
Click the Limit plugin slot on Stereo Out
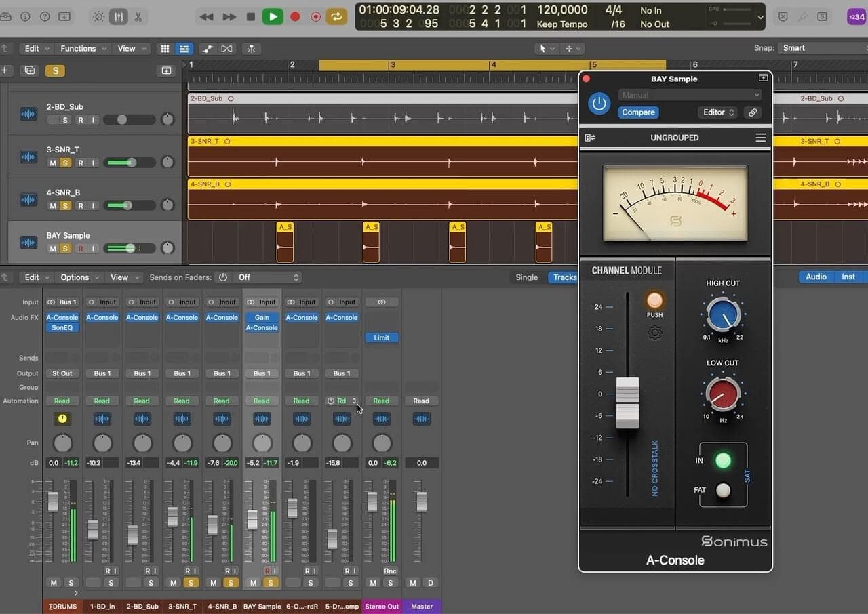pyautogui.click(x=381, y=337)
